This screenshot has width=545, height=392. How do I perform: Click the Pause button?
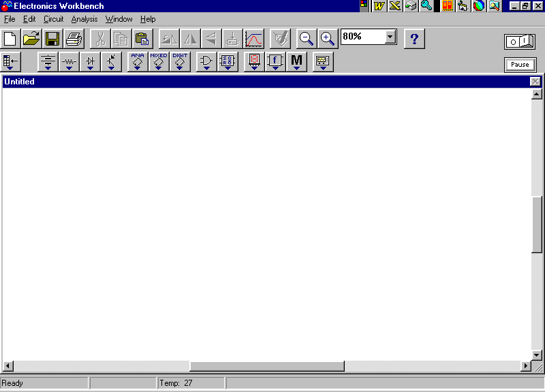[520, 65]
